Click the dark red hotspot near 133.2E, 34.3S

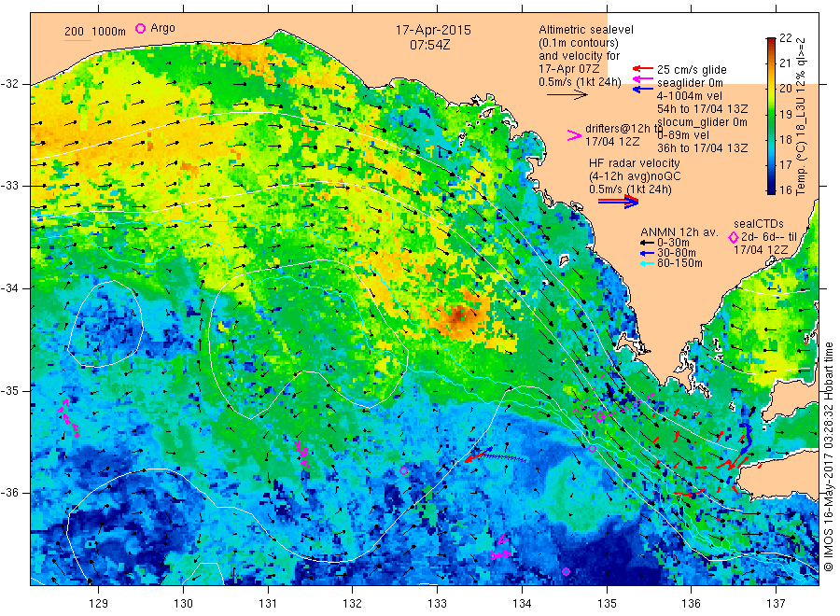pos(458,316)
